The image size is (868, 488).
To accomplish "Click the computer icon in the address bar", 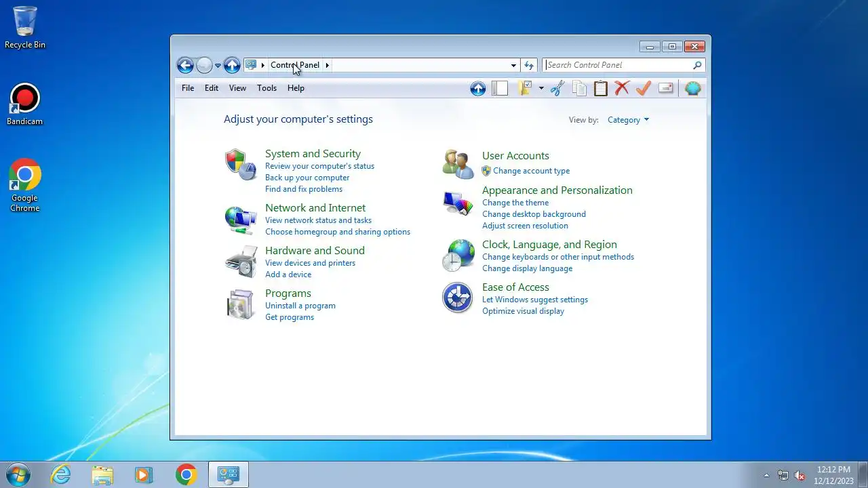I will tap(251, 65).
